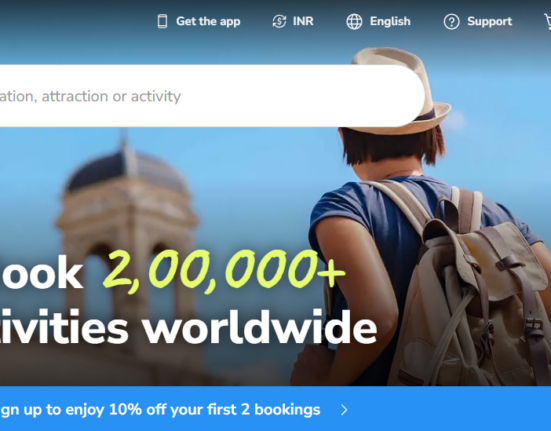551x431 pixels.
Task: Click the 2,00,000+ highlighted heading text
Action: point(224,271)
